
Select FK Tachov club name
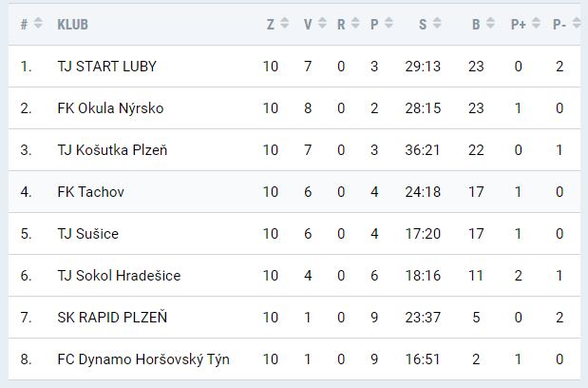[x=90, y=192]
